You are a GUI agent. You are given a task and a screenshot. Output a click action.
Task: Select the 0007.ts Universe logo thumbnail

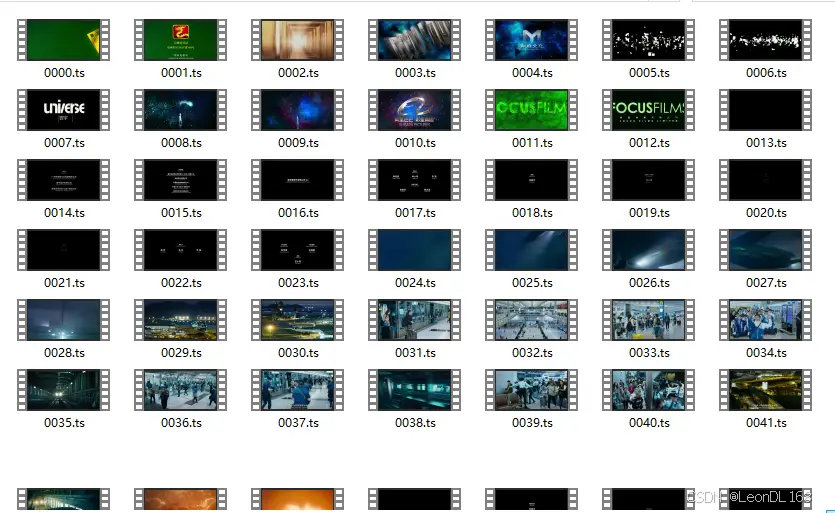click(63, 110)
